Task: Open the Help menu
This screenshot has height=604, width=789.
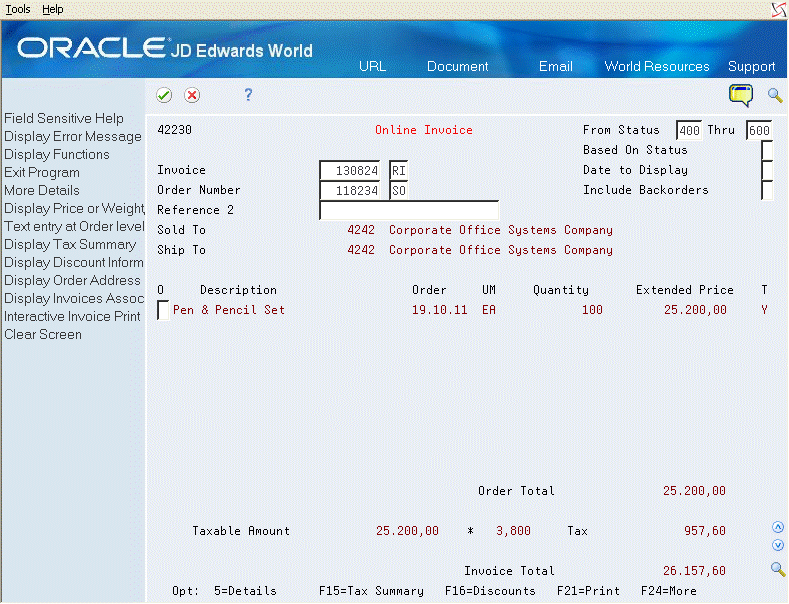Action: [x=52, y=9]
